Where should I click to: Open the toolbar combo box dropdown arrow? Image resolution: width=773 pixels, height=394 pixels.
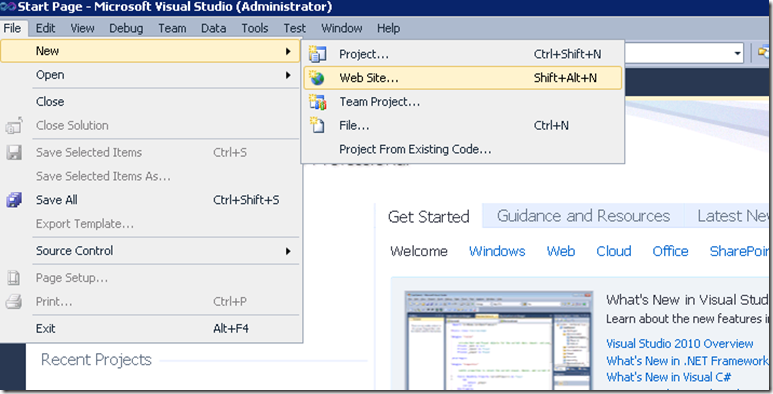(738, 53)
